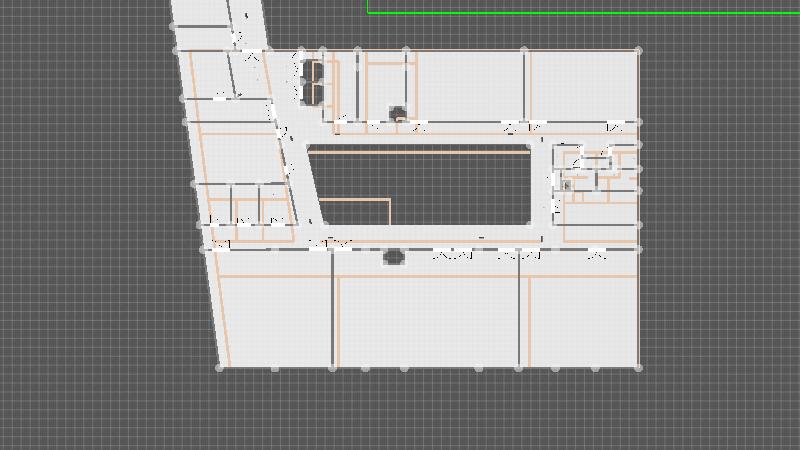Click the dark oval object in the lower corridor
This screenshot has height=450, width=800.
[x=394, y=258]
